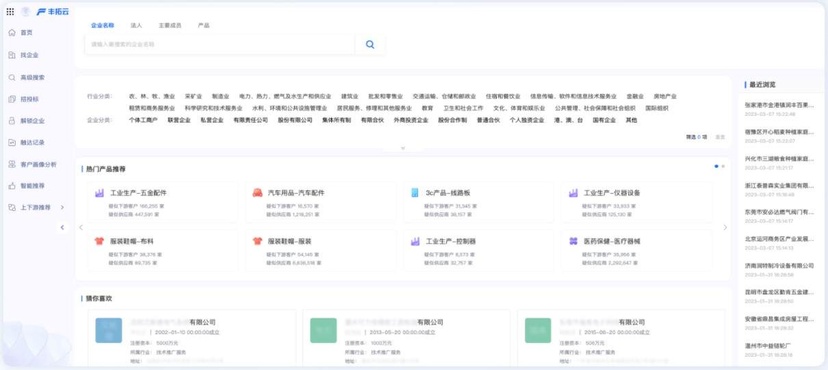Focus the enterprise name search field
The height and width of the screenshot is (370, 828).
click(220, 45)
